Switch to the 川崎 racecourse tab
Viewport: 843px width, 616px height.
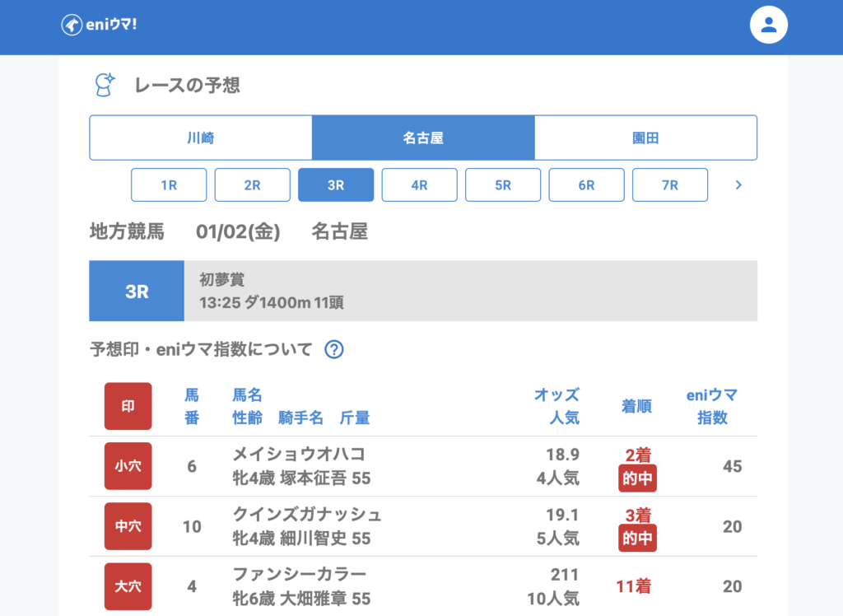coord(201,138)
